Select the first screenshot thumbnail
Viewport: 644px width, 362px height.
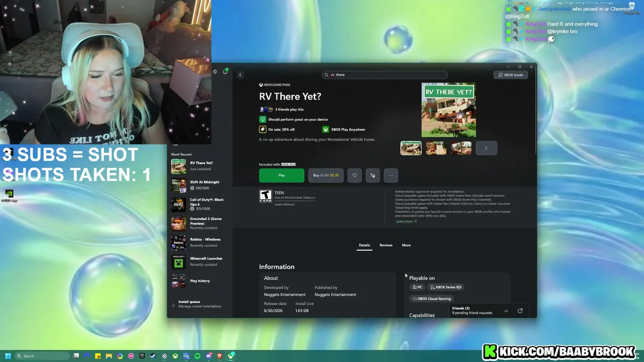(x=411, y=148)
